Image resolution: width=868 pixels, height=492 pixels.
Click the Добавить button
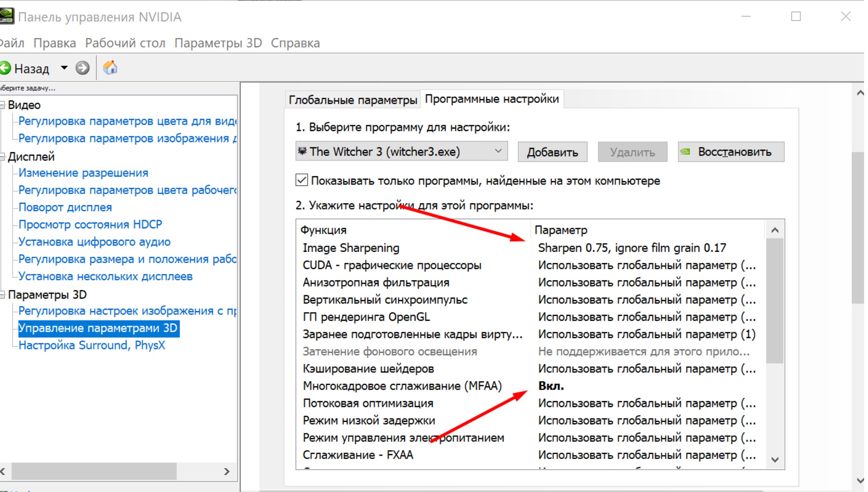click(552, 152)
